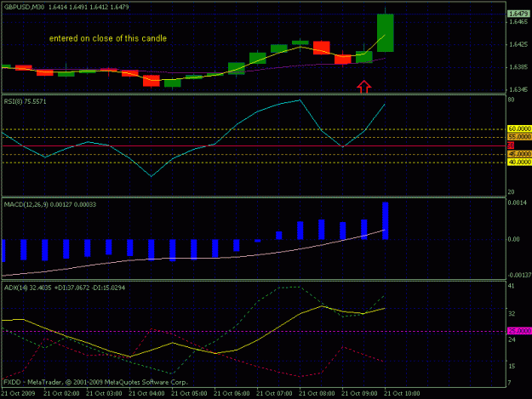Click the time axis label 21 Oct 02:00
This screenshot has width=532, height=399.
pos(61,394)
